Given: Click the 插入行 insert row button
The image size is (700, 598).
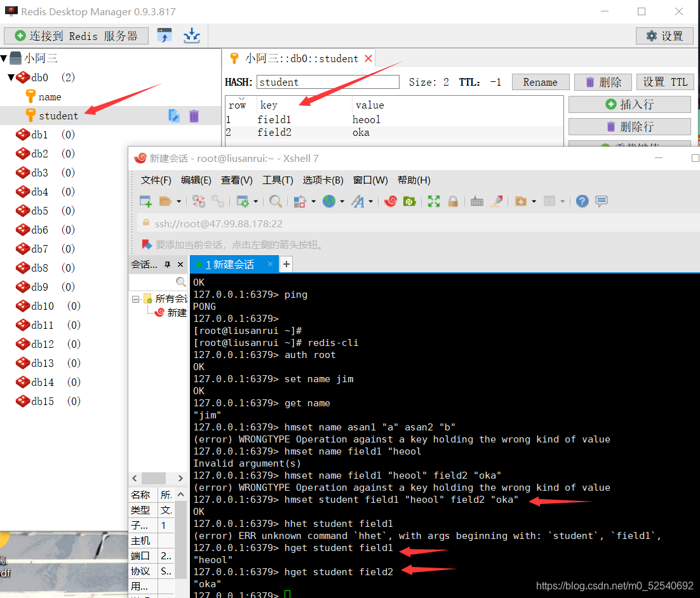Looking at the screenshot, I should 629,104.
